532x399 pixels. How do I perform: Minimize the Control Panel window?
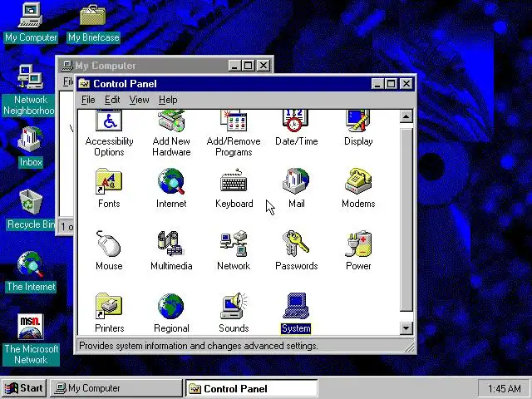tap(377, 84)
